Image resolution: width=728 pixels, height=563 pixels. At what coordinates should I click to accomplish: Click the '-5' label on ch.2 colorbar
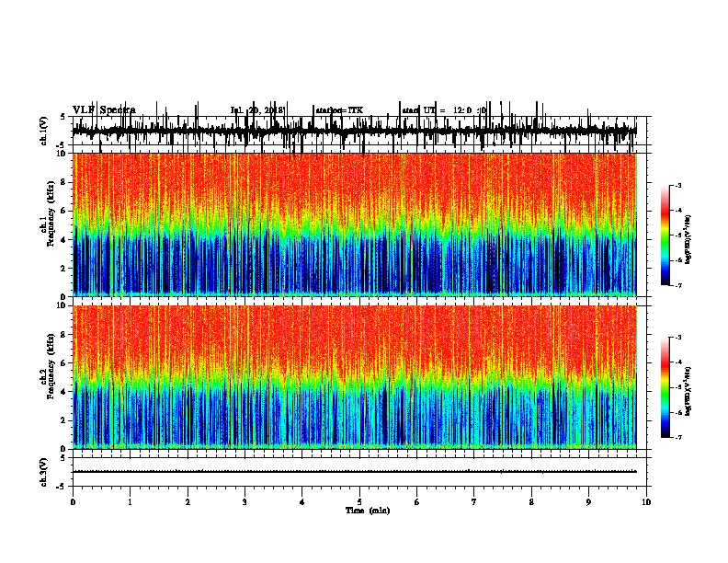click(678, 387)
